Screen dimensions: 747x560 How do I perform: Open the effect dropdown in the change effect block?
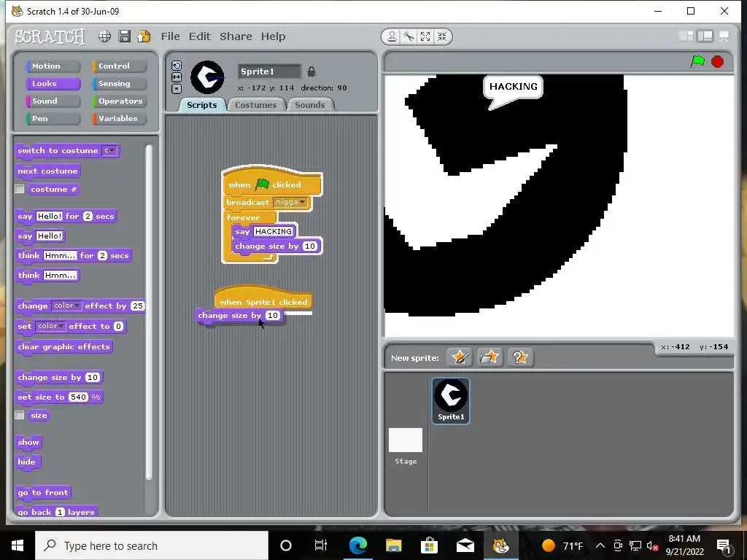(x=66, y=306)
